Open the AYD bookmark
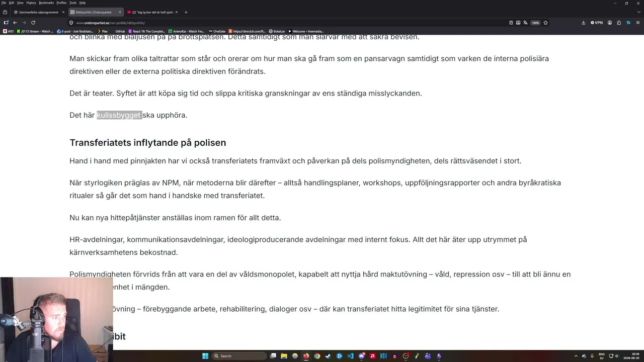 point(9,31)
